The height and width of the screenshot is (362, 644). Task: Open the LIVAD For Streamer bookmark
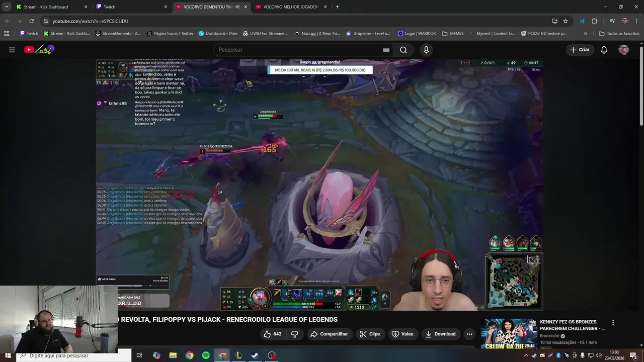[265, 34]
